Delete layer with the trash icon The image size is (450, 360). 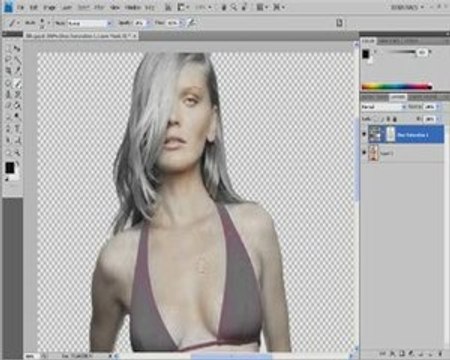[x=441, y=354]
